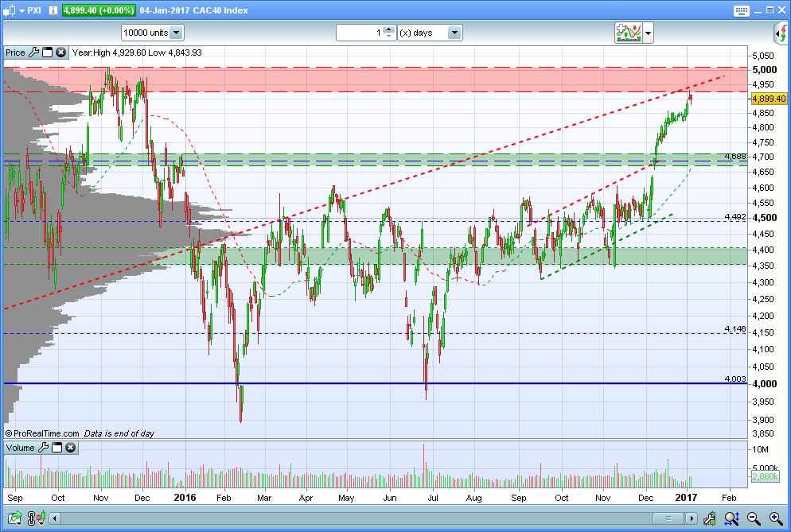This screenshot has width=791, height=532.
Task: Remove the Volume panel with its X icon
Action: (71, 447)
